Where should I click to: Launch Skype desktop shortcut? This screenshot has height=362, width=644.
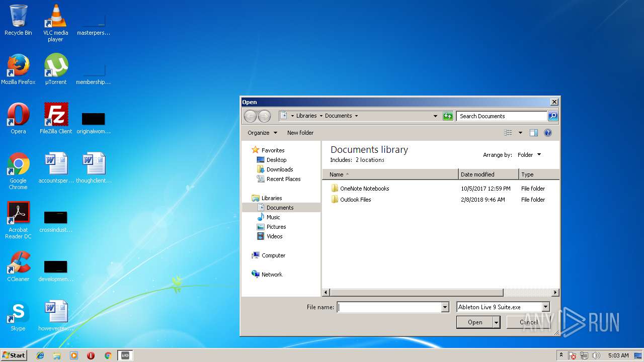(18, 316)
